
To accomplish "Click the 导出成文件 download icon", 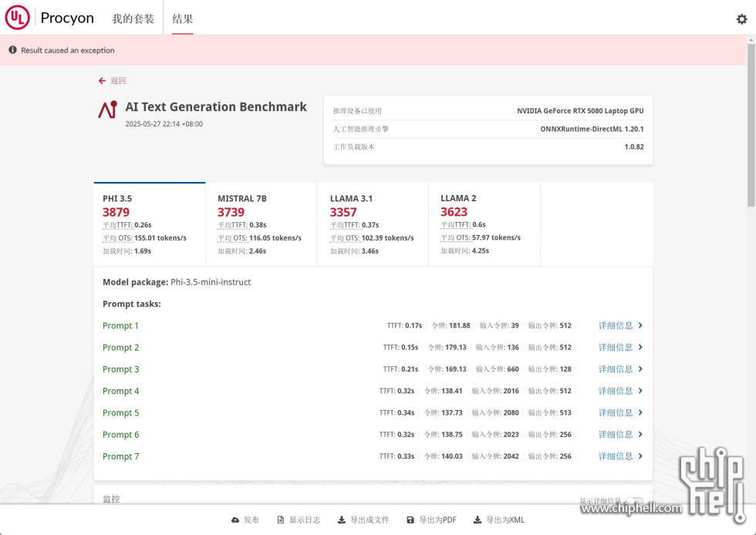I will tap(341, 520).
